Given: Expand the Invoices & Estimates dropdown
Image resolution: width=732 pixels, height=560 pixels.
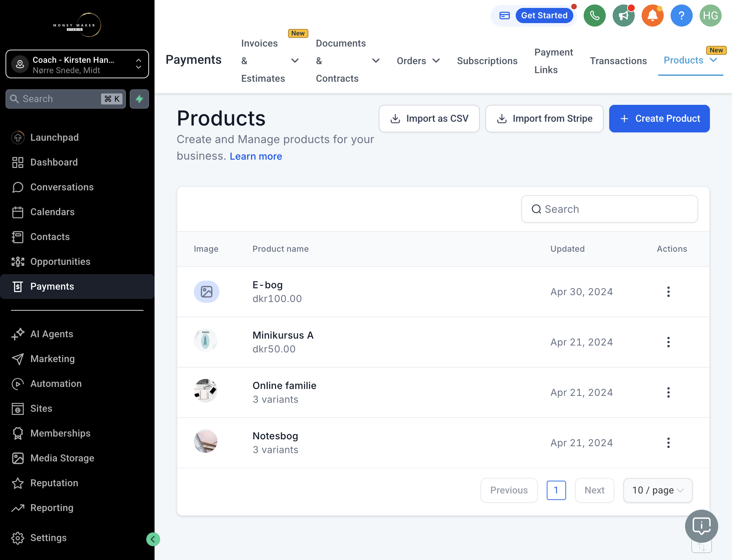Looking at the screenshot, I should tap(295, 61).
